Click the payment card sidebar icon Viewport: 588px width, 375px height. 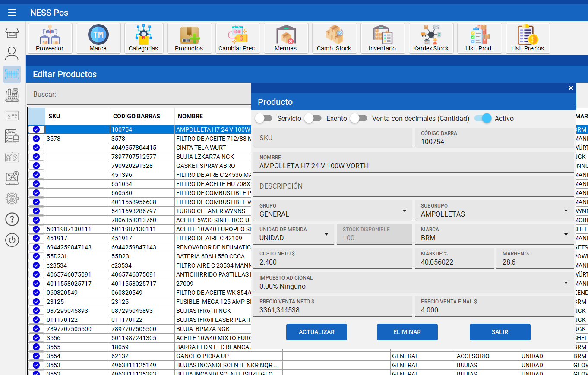pyautogui.click(x=12, y=116)
